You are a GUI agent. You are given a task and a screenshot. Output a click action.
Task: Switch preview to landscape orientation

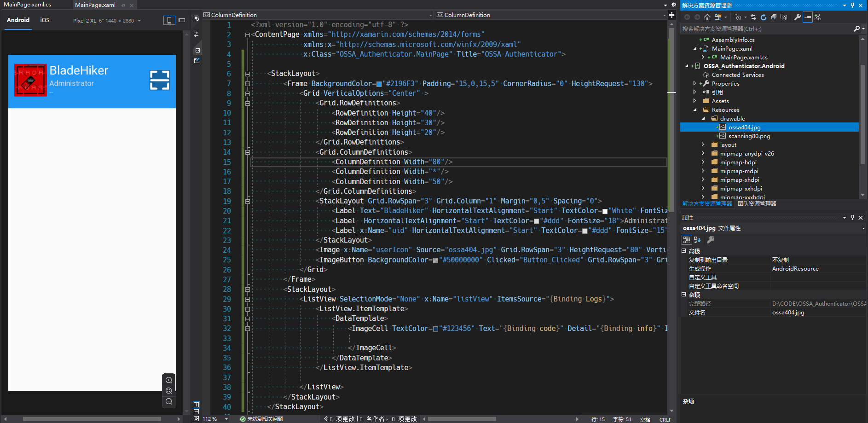pos(182,20)
